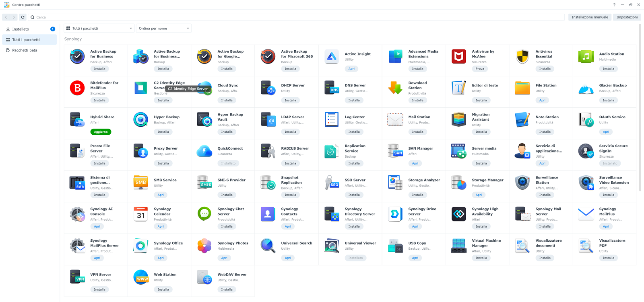Open the Synology Chat Server icon
This screenshot has height=302, width=644.
[204, 214]
